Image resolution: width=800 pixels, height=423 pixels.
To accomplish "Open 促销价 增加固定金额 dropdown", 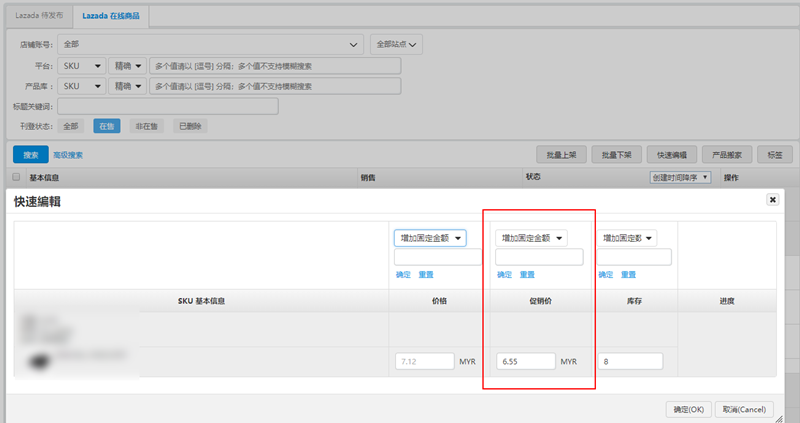I will (531, 238).
